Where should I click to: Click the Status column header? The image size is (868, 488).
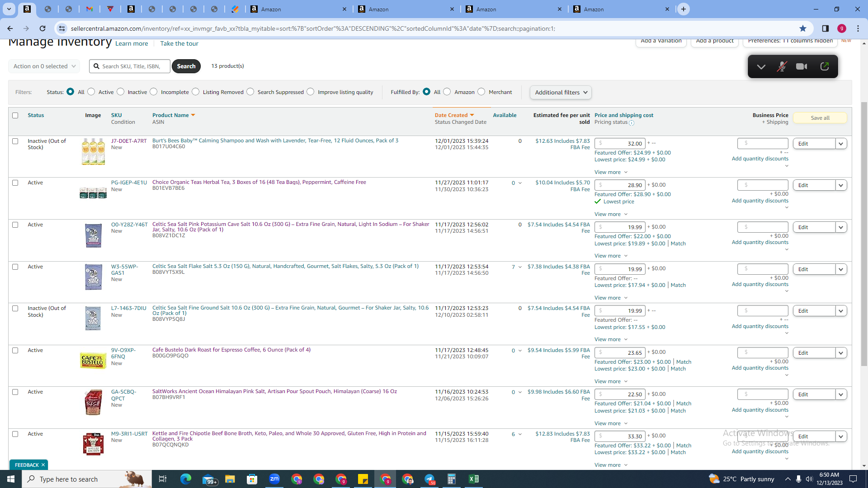[x=36, y=115]
